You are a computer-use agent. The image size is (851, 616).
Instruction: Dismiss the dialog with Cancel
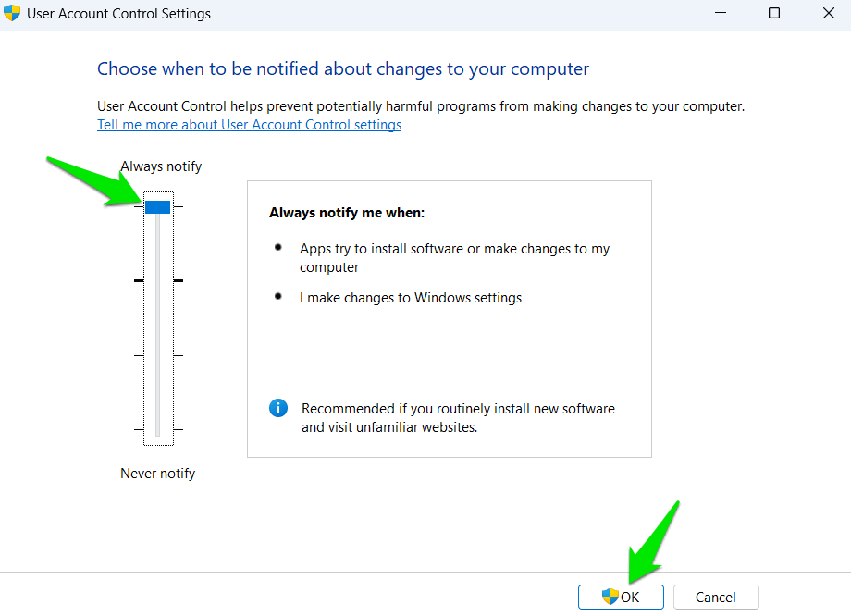715,597
